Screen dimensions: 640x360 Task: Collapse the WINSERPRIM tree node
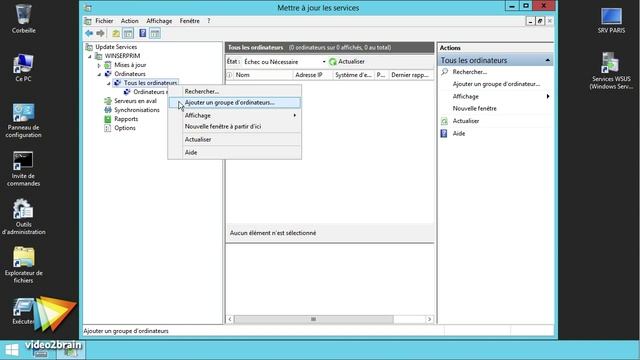pyautogui.click(x=90, y=56)
